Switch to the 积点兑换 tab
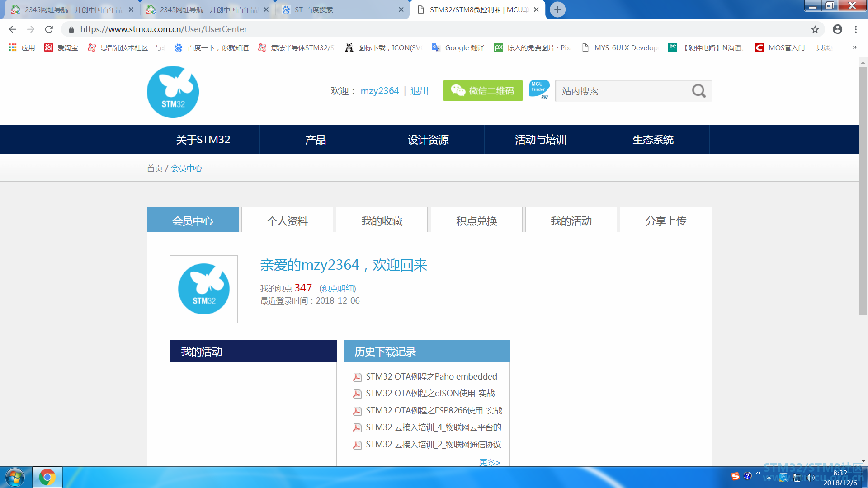Viewport: 868px width, 488px height. click(477, 220)
